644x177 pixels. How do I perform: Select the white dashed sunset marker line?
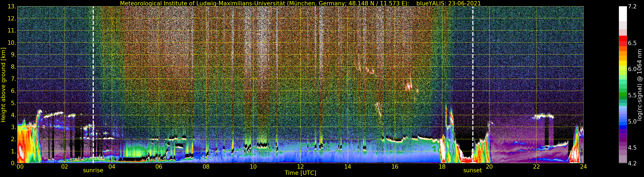[473, 85]
